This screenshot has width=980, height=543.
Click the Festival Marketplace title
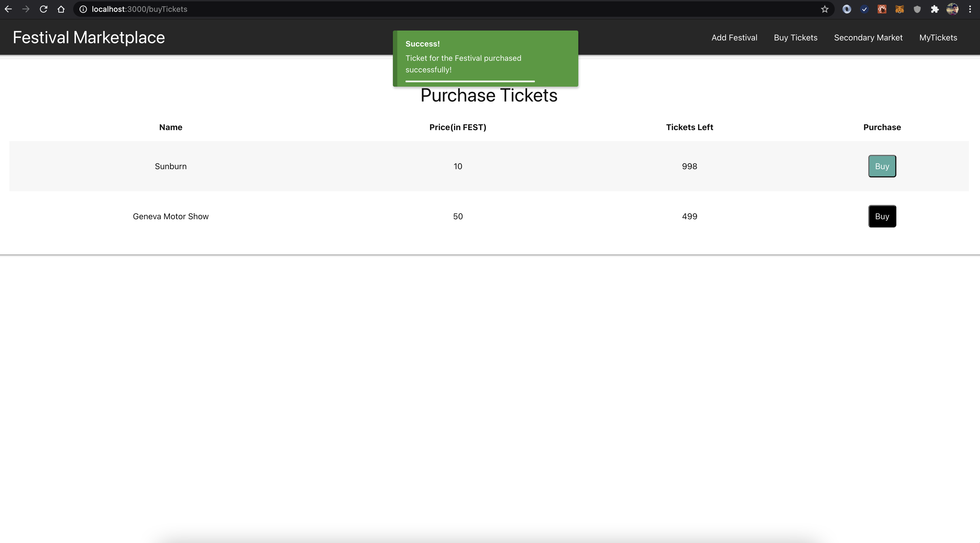[x=89, y=38]
